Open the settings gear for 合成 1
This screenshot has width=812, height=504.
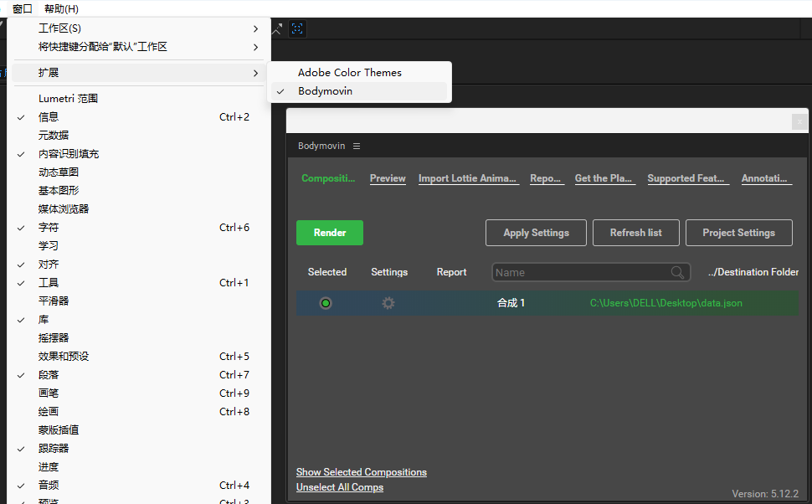point(388,303)
